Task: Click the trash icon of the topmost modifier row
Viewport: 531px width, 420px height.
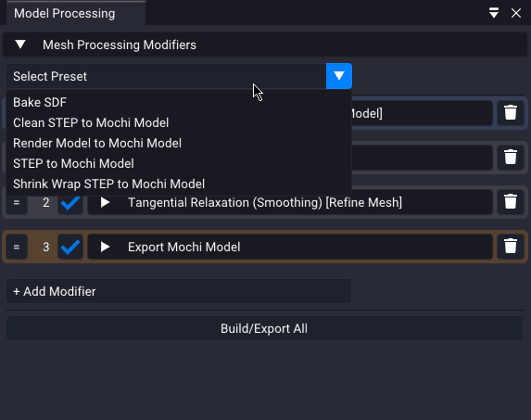Action: [x=511, y=113]
